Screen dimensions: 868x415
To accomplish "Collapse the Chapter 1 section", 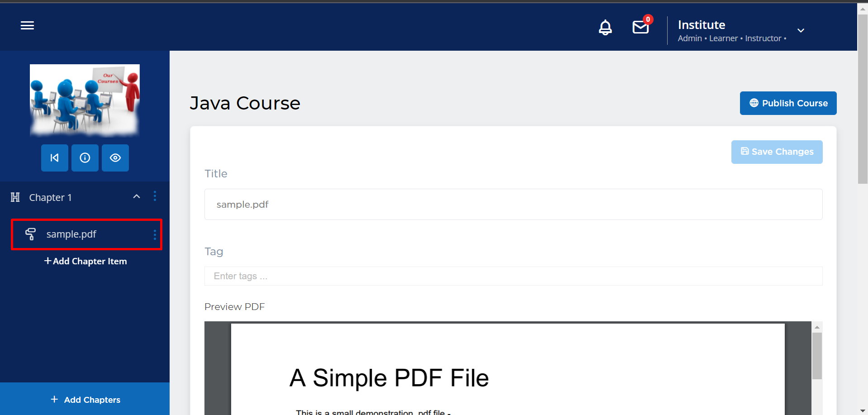I will 137,196.
